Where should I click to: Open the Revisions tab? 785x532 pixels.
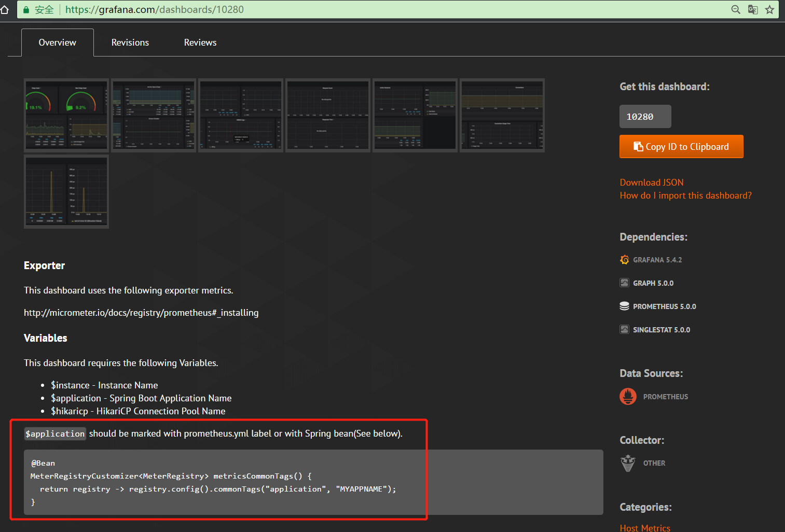[x=130, y=43]
